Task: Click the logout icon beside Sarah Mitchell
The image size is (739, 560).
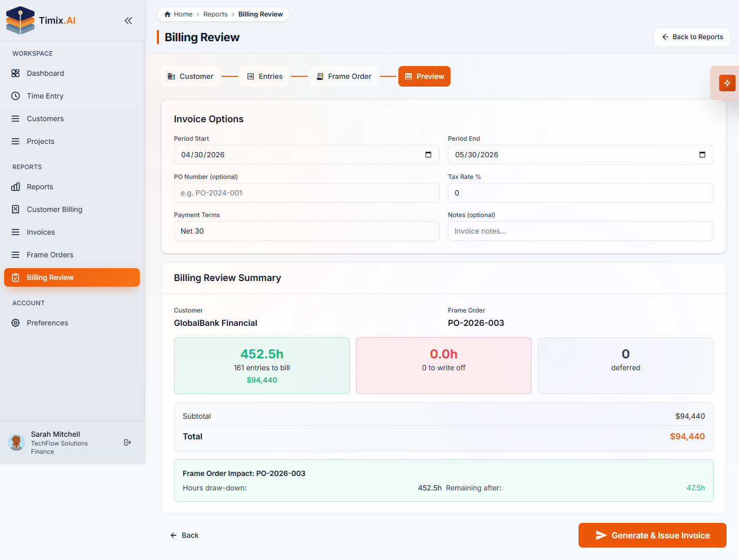Action: coord(127,442)
